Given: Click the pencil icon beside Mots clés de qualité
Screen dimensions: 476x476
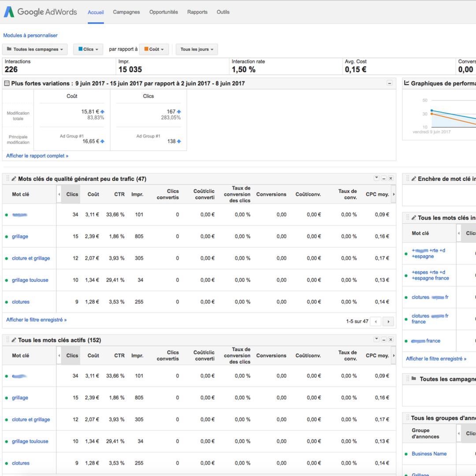Looking at the screenshot, I should click(x=14, y=179).
